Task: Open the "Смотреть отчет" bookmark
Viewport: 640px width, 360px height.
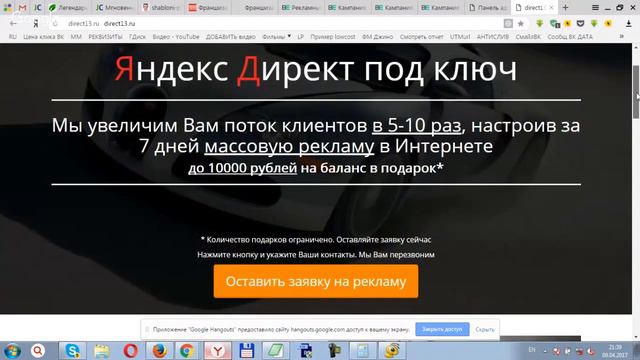Action: click(422, 37)
